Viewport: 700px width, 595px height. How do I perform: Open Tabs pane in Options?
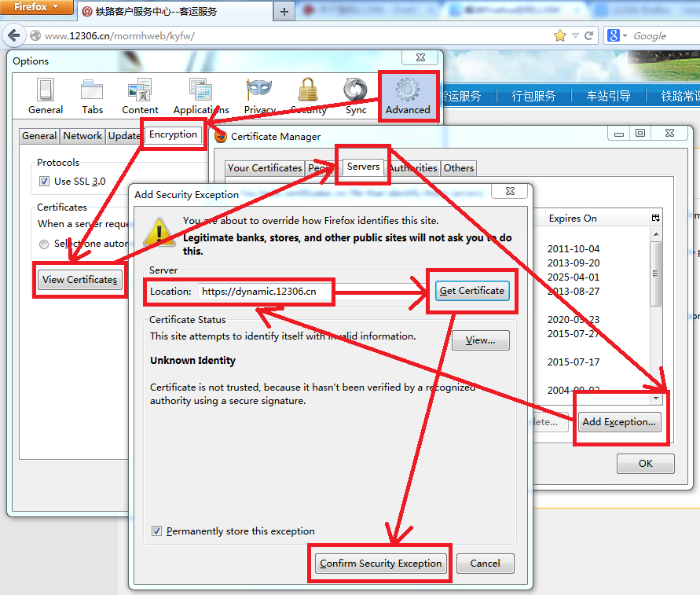click(93, 97)
